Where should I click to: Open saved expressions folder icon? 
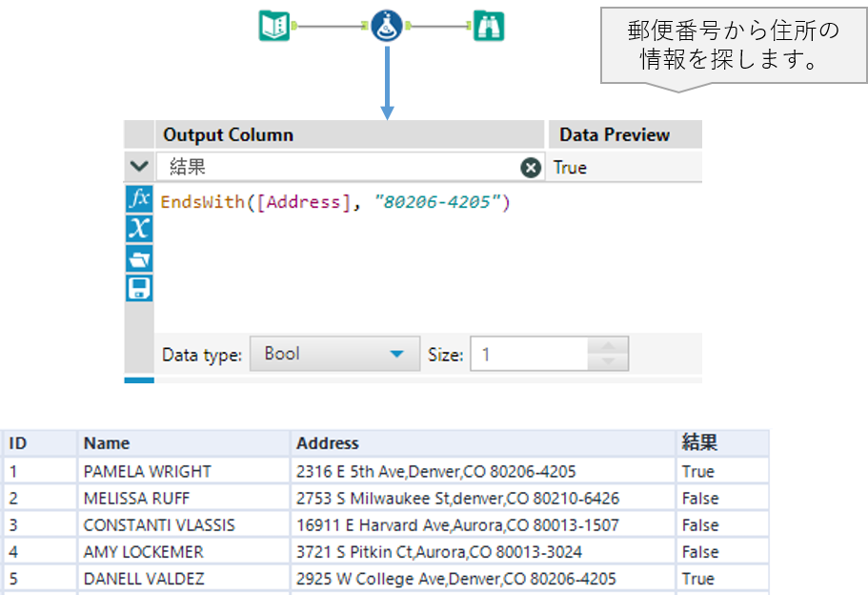[x=139, y=258]
